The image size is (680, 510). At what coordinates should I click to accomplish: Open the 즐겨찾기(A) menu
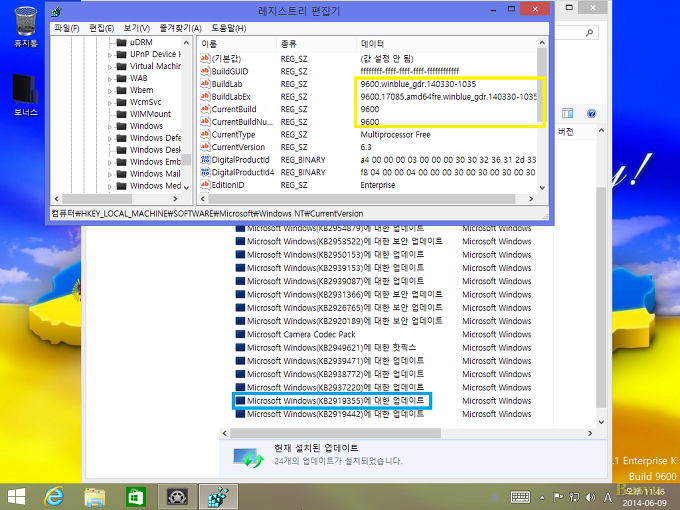point(180,28)
